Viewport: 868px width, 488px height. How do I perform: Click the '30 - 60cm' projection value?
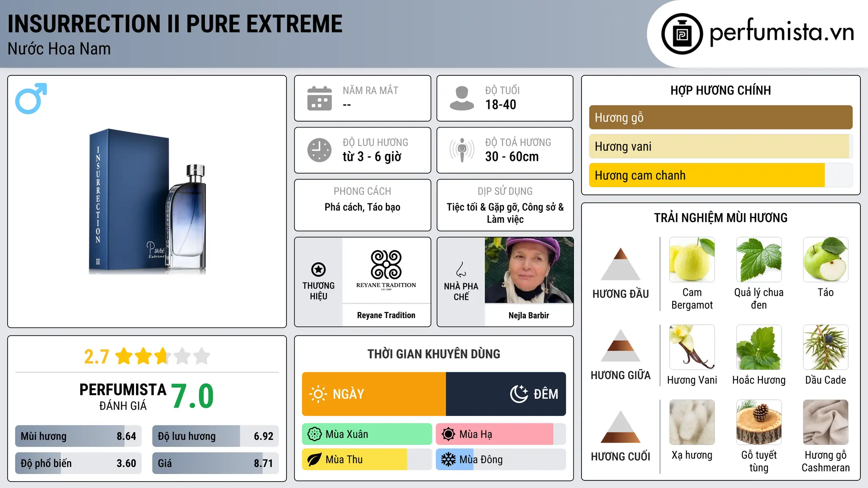[512, 156]
